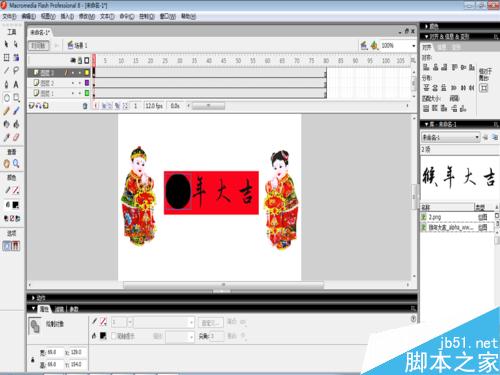Select the Lasso tool
The height and width of the screenshot is (375, 500).
[x=16, y=71]
